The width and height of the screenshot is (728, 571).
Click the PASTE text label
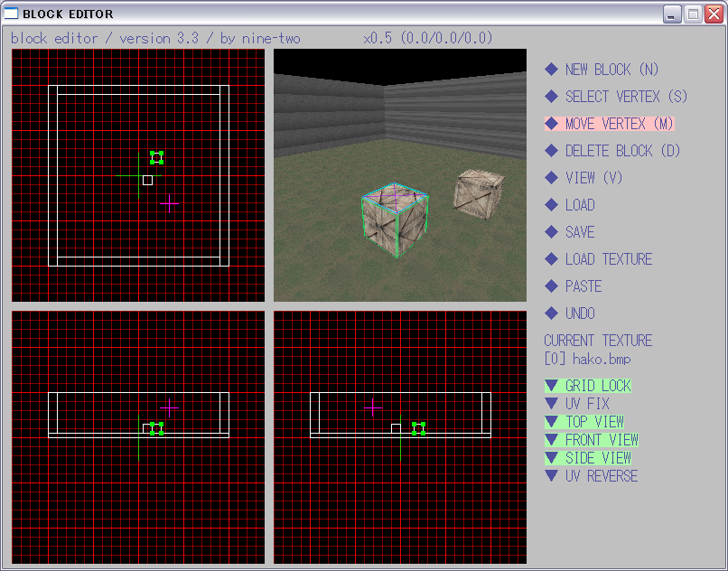583,286
